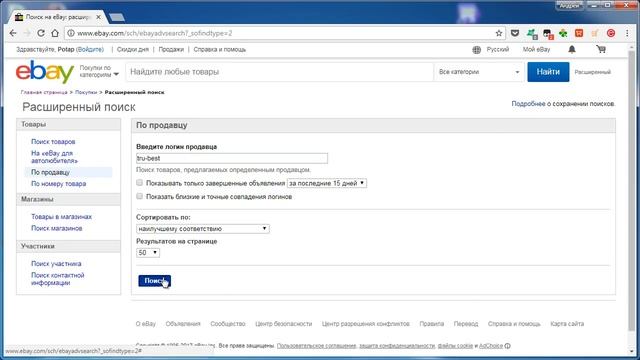Open eBay notifications bell
This screenshot has height=360, width=640.
coord(572,49)
